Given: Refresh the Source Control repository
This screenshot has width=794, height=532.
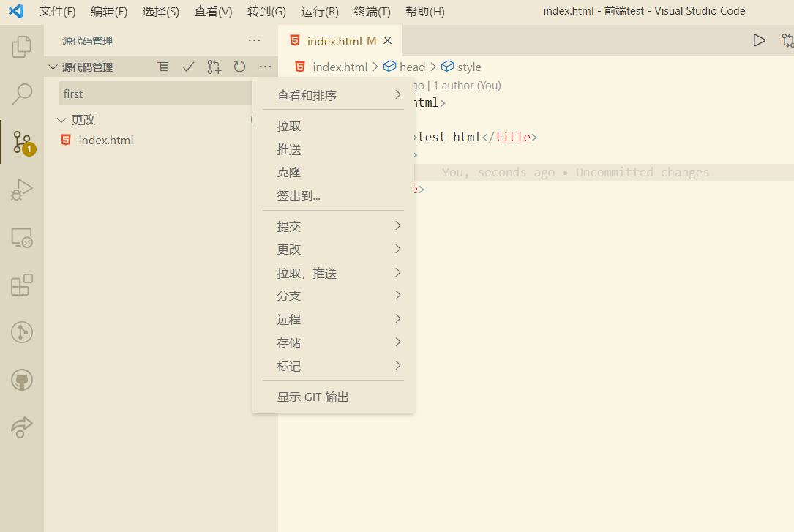Looking at the screenshot, I should tap(239, 67).
